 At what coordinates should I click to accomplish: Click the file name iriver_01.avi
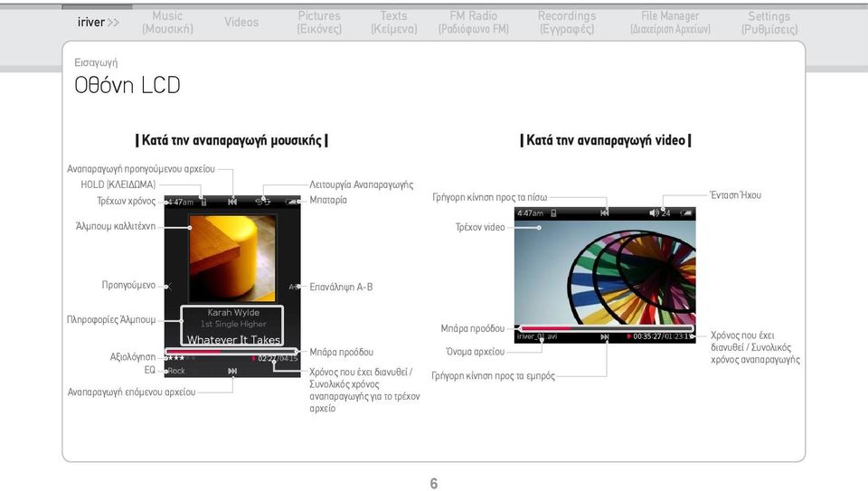537,336
